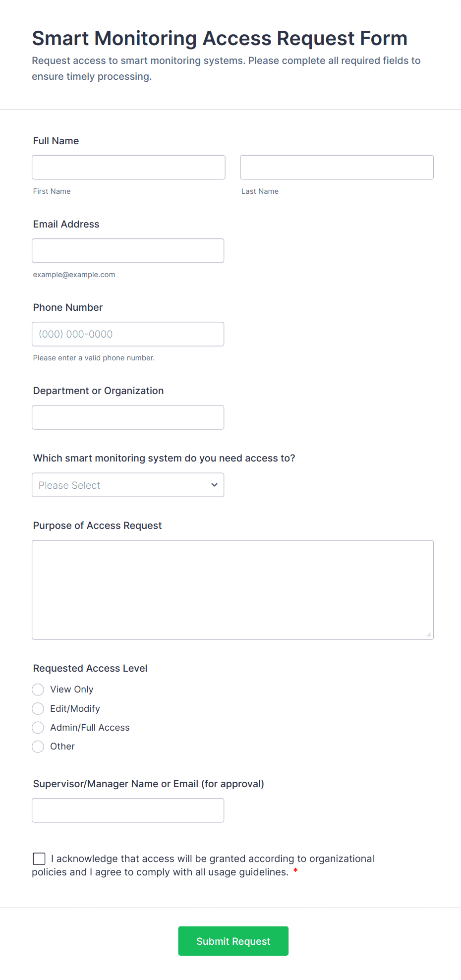Screen dimensions: 461x980
Task: Check the policy acknowledgment checkbox
Action: pos(39,859)
